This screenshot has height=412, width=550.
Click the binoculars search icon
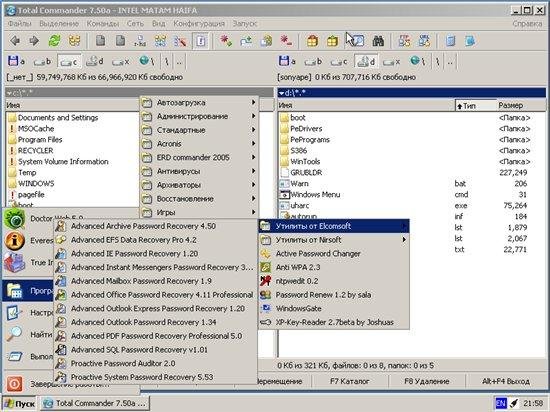click(x=378, y=41)
